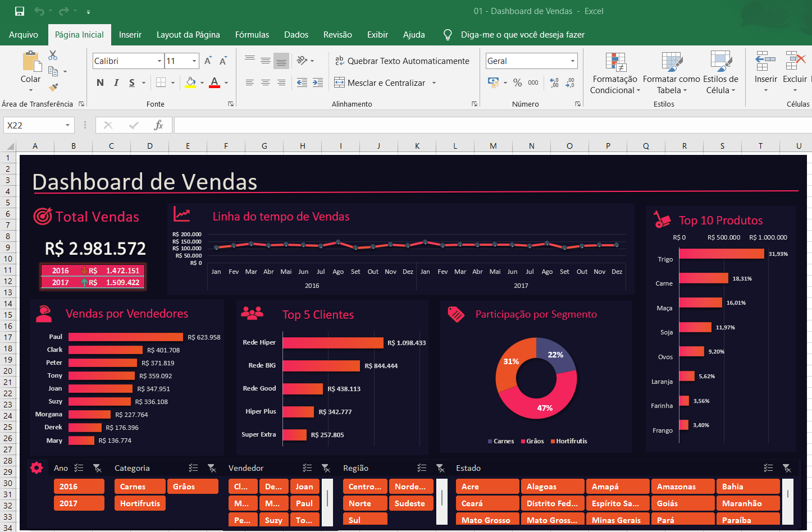Switch to the Exibir tab
Viewport: 812px width, 532px height.
377,35
